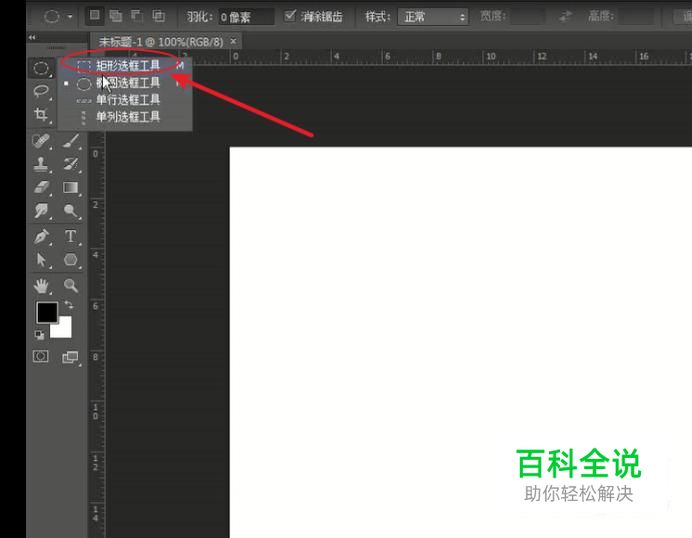Select the Gradient tool
The image size is (692, 538).
[x=71, y=188]
